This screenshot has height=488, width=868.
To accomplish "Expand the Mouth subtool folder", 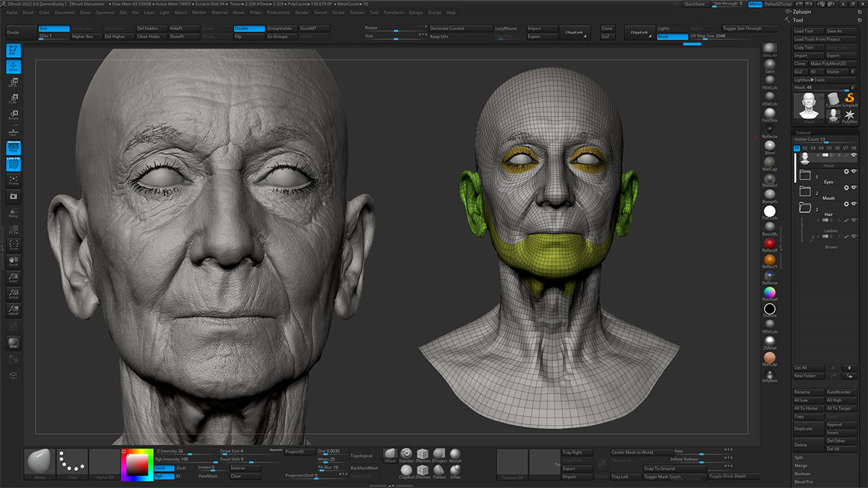I will coord(805,191).
